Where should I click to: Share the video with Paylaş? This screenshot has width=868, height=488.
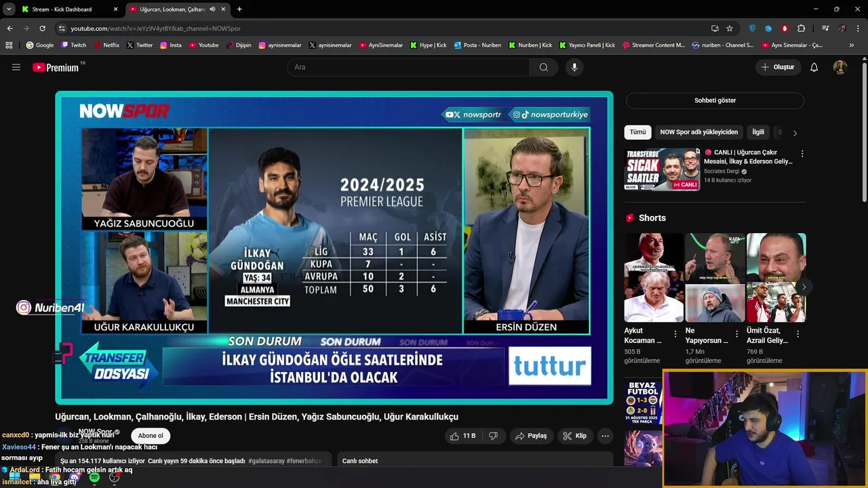[x=531, y=436]
